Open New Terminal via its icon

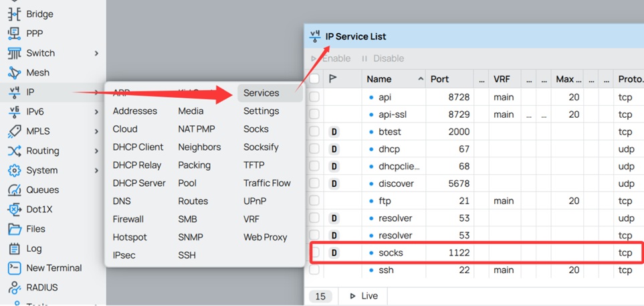tap(14, 268)
